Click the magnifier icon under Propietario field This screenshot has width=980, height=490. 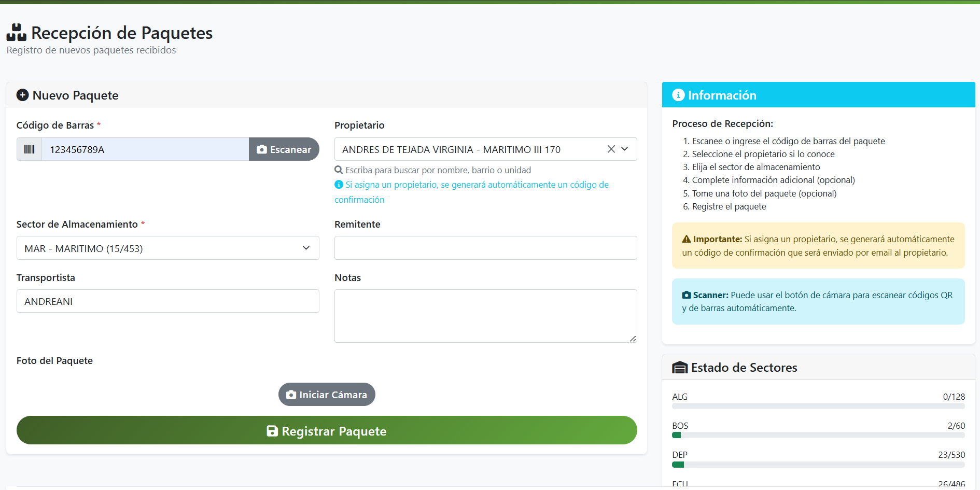[x=339, y=170]
